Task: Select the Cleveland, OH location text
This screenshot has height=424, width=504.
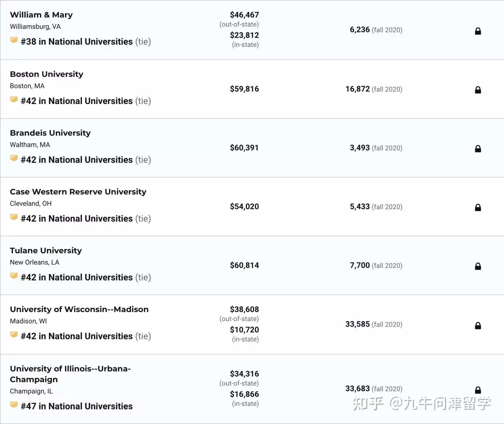Action: [31, 203]
